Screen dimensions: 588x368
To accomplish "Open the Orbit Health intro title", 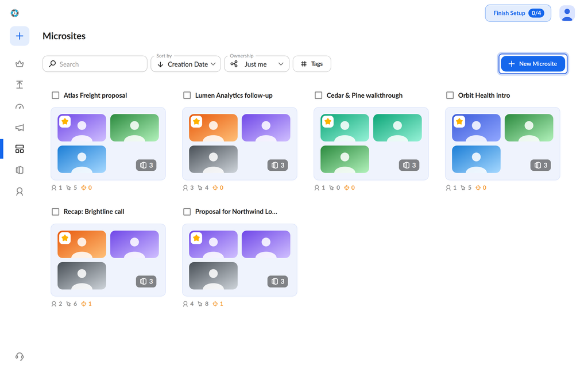I will click(x=483, y=95).
